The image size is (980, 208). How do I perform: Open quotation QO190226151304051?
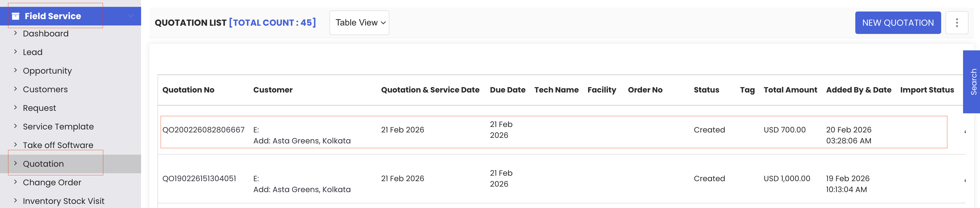pyautogui.click(x=199, y=179)
